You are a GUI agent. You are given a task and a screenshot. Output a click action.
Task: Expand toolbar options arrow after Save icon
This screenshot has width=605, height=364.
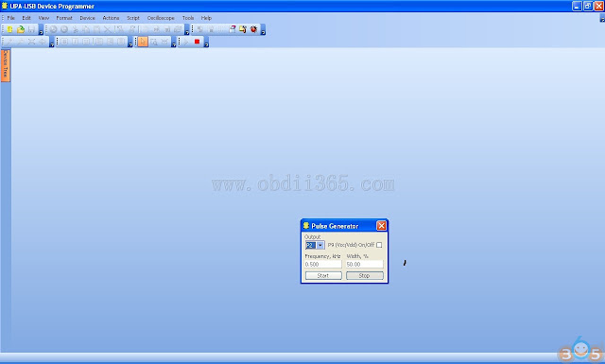click(41, 30)
